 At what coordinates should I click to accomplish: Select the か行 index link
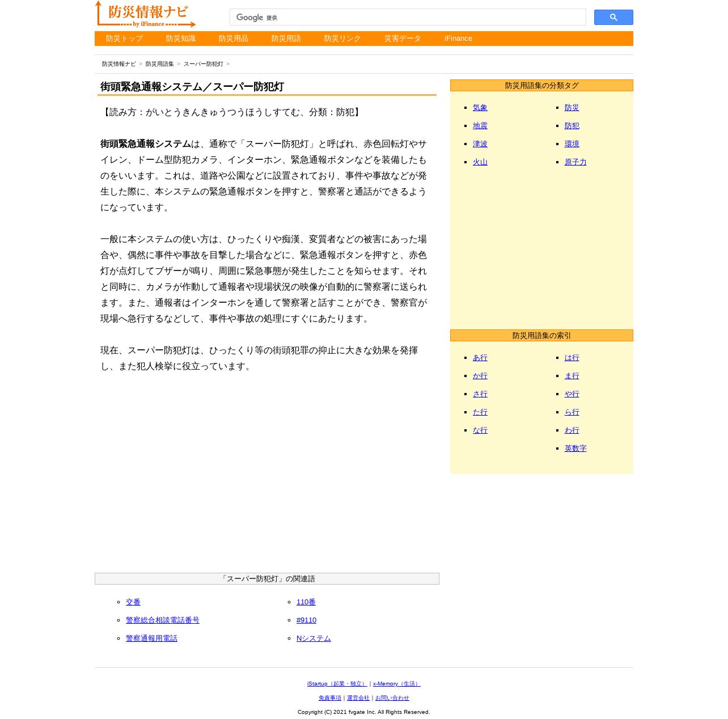point(480,376)
